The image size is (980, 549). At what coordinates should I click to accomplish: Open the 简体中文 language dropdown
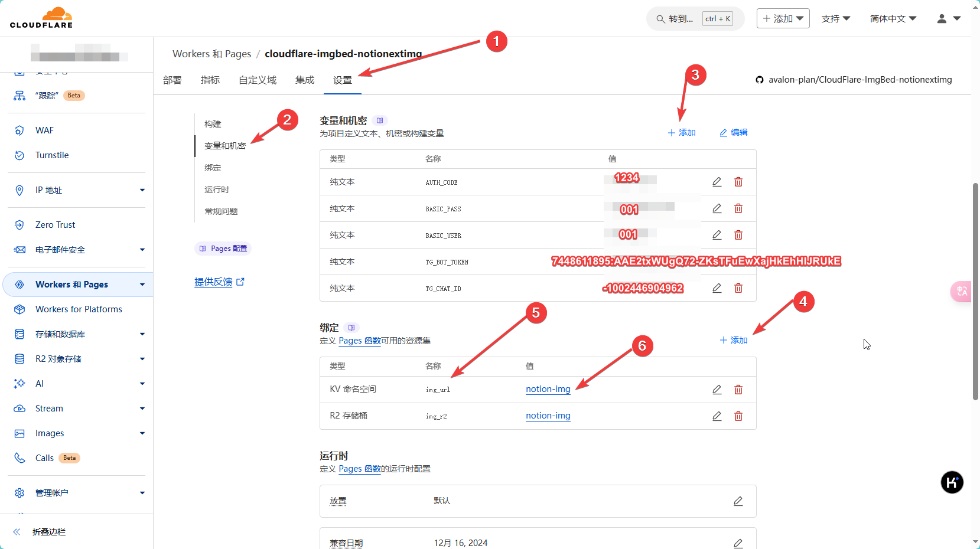893,18
